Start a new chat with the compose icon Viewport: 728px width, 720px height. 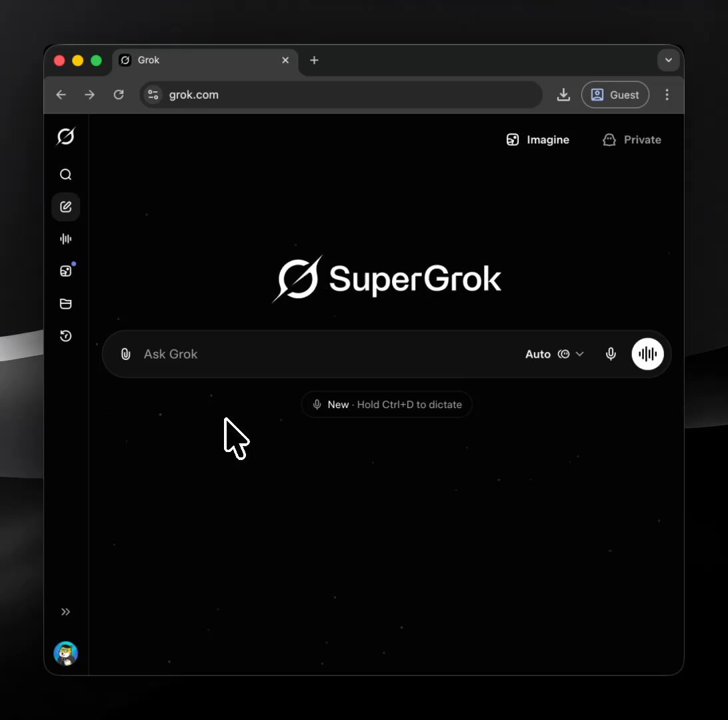65,207
